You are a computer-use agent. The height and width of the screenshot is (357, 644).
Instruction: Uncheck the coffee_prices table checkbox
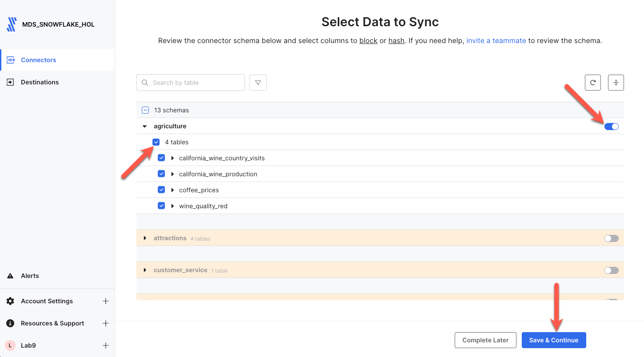click(161, 190)
